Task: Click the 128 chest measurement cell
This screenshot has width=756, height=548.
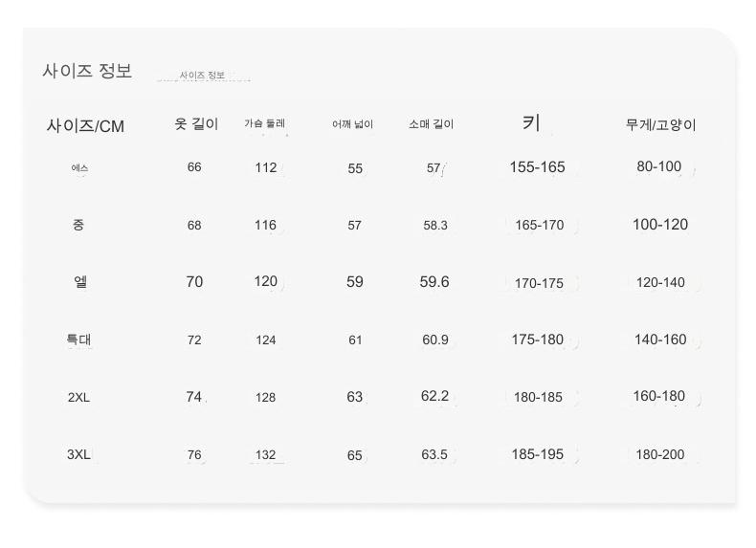Action: [x=266, y=397]
